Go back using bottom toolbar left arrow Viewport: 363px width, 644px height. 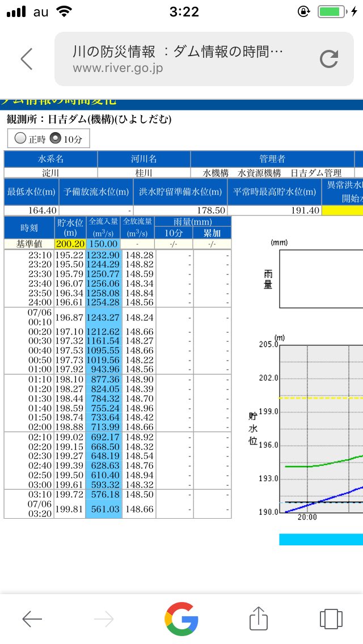[x=32, y=619]
